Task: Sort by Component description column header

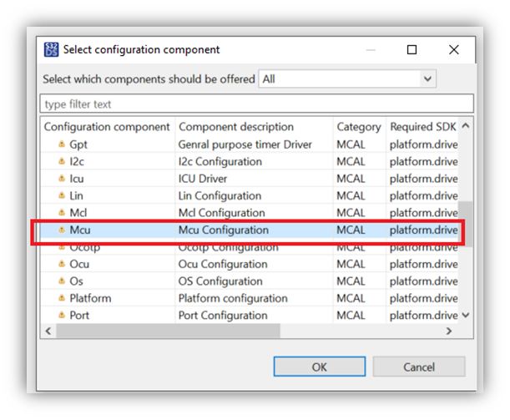Action: (236, 127)
